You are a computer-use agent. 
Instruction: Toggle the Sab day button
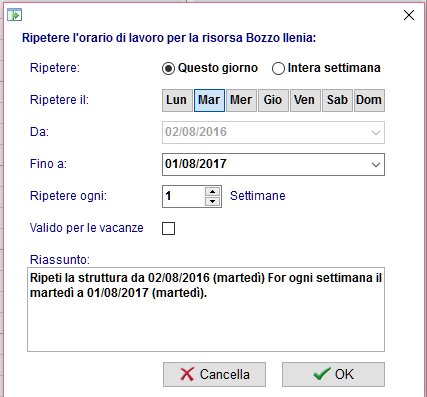337,100
